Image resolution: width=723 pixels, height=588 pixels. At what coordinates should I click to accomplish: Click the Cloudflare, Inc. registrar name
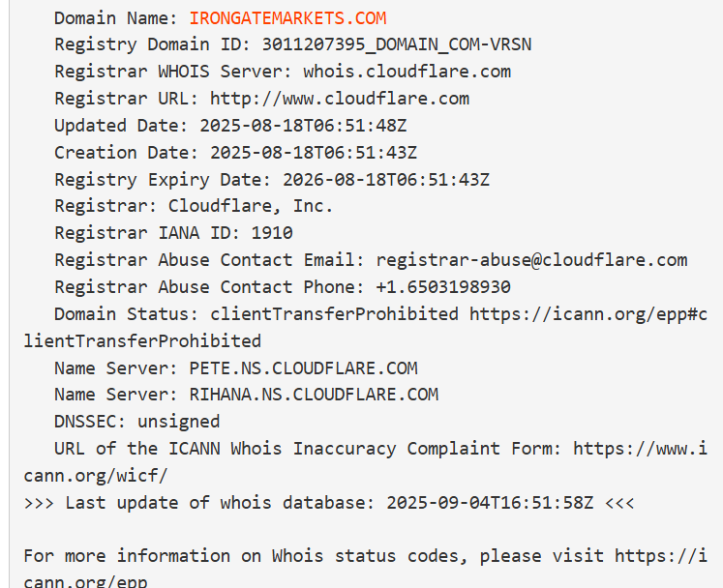(x=251, y=206)
